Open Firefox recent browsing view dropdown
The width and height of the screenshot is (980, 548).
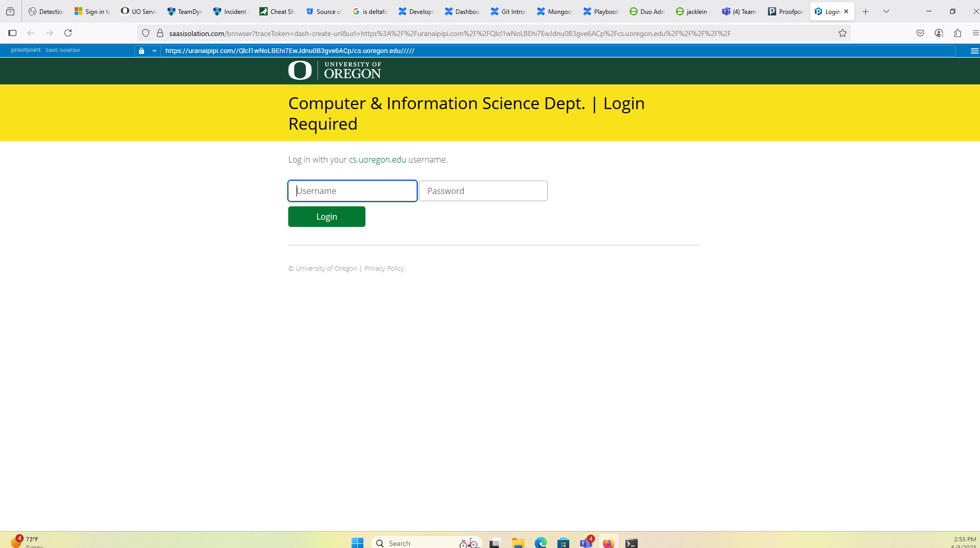(10, 11)
